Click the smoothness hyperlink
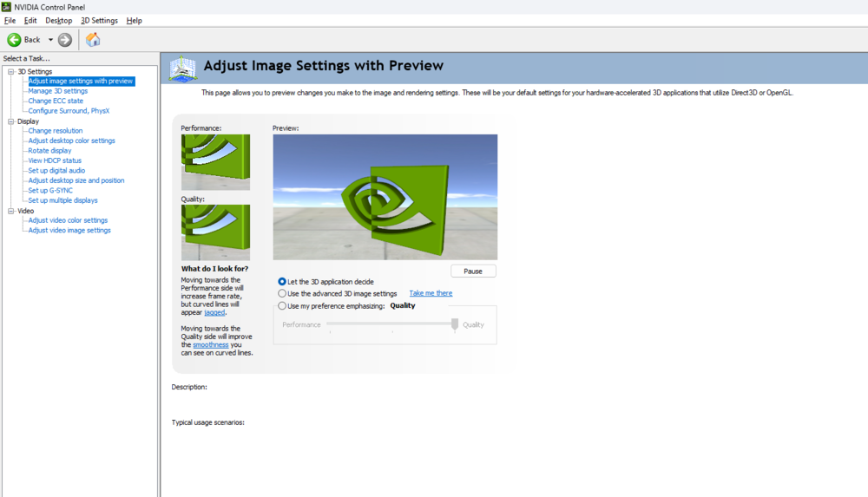This screenshot has width=868, height=497. coord(210,345)
